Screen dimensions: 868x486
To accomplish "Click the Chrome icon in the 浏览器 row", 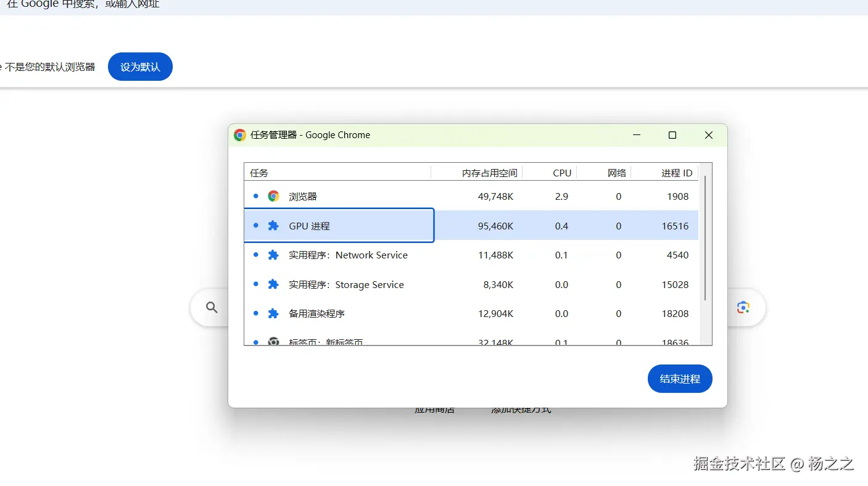I will [x=273, y=196].
